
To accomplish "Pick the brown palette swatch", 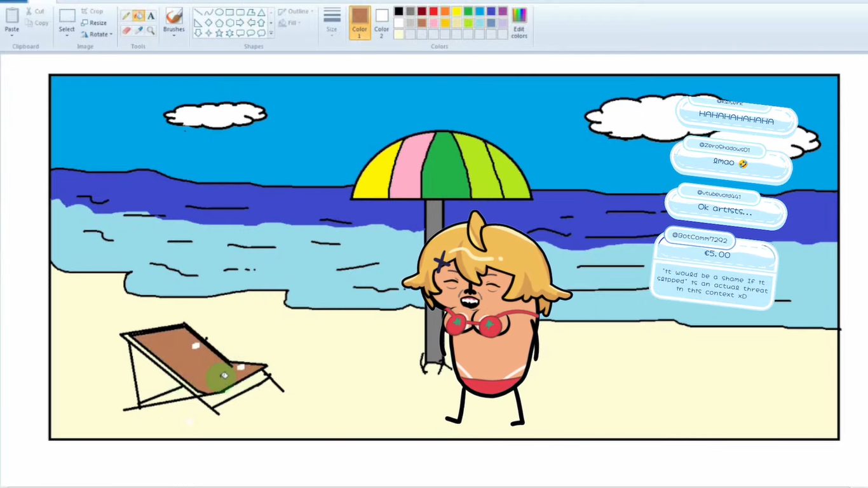I will (422, 23).
